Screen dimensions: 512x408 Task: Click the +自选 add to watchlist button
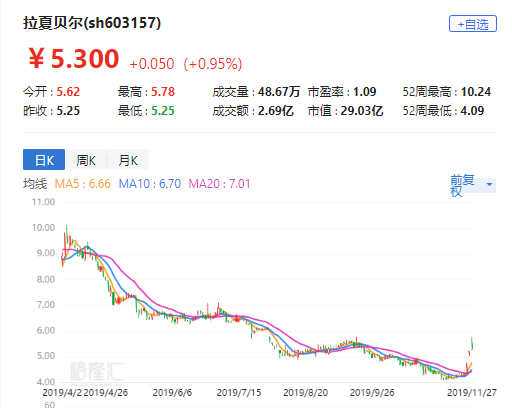click(x=473, y=24)
